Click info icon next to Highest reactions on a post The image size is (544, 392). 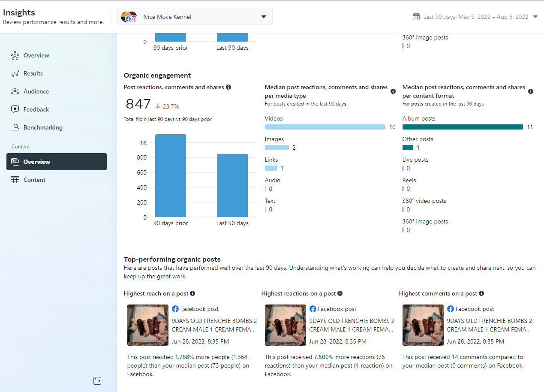point(340,293)
